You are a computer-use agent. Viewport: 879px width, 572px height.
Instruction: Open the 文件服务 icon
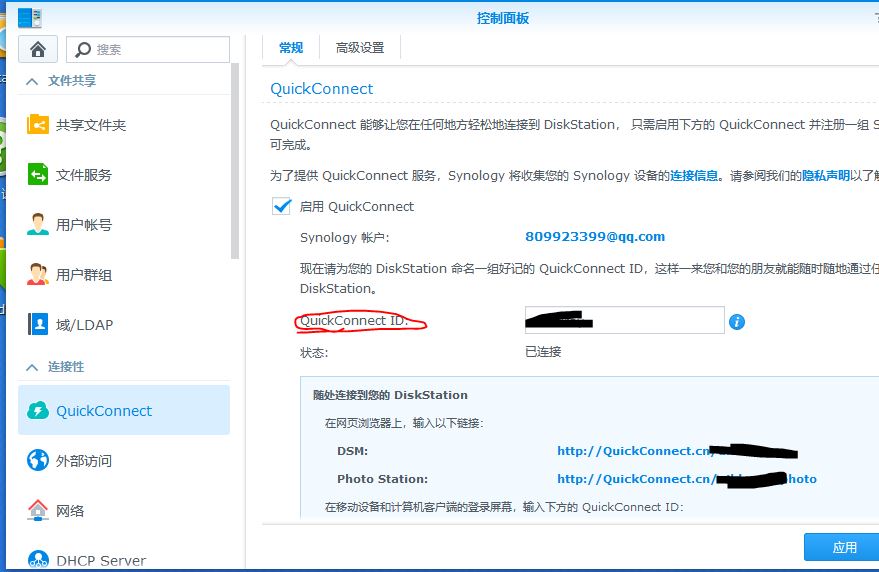(38, 174)
